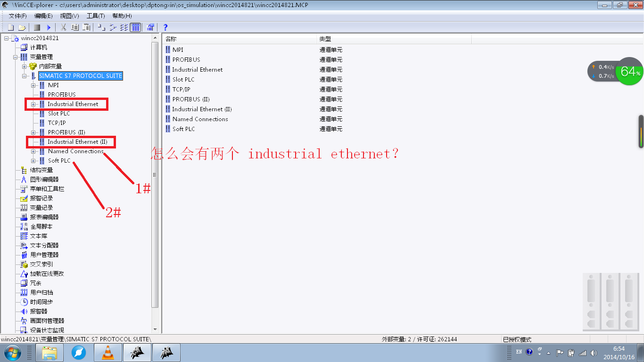Image resolution: width=644 pixels, height=362 pixels.
Task: Click the blue question mark help icon
Action: [165, 27]
